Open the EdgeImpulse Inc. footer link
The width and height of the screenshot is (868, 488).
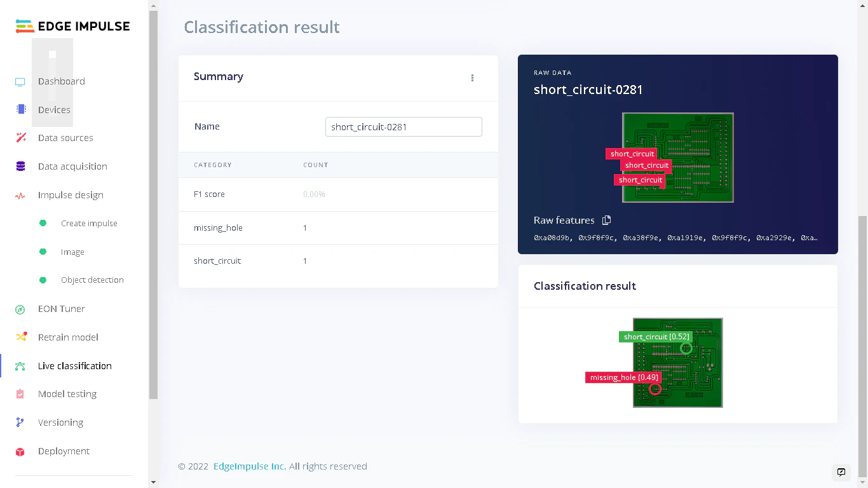(249, 466)
